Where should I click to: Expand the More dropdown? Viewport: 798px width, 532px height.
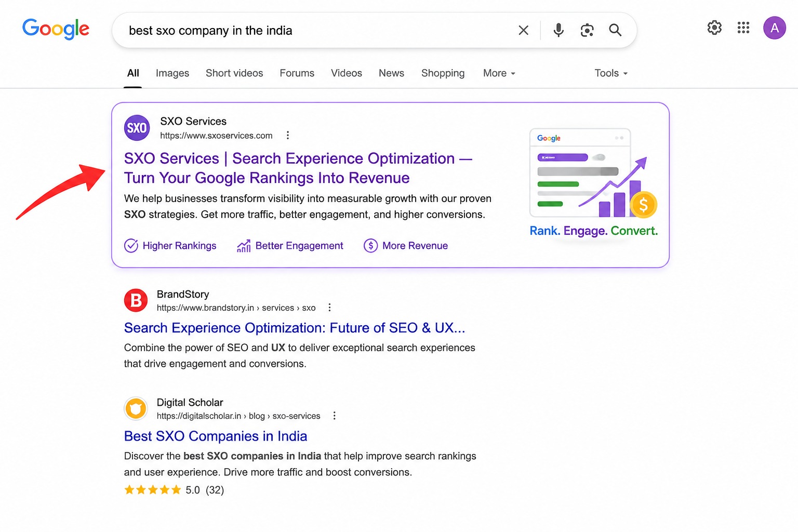click(x=499, y=73)
